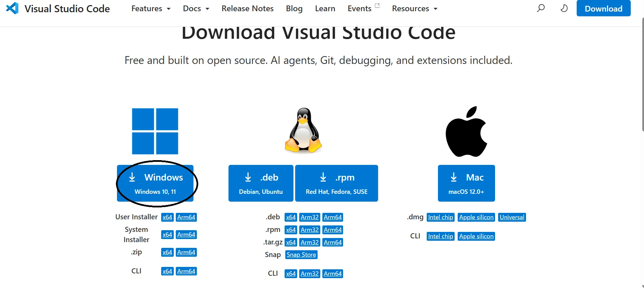Download Linux CLI Arm64
Screen dimensions: 644x288
[x=333, y=274]
